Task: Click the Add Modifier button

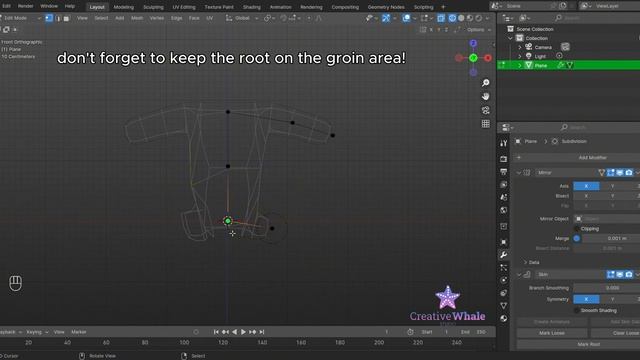Action: pos(578,158)
